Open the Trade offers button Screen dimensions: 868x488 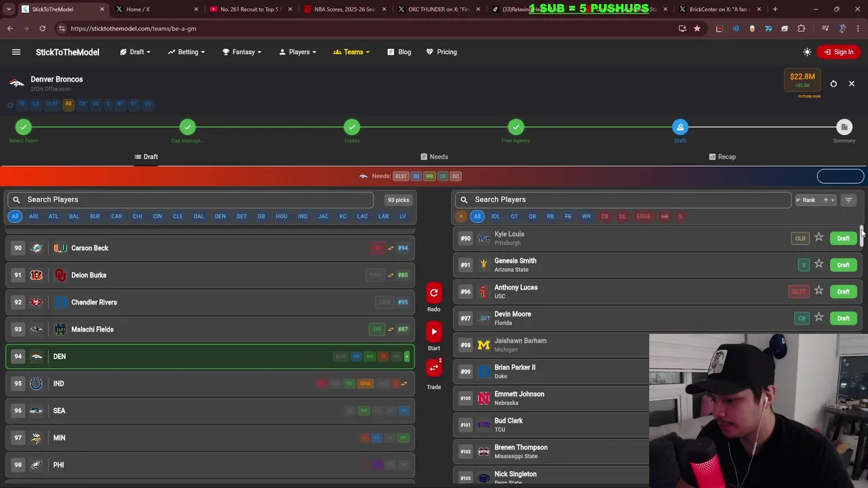[434, 368]
